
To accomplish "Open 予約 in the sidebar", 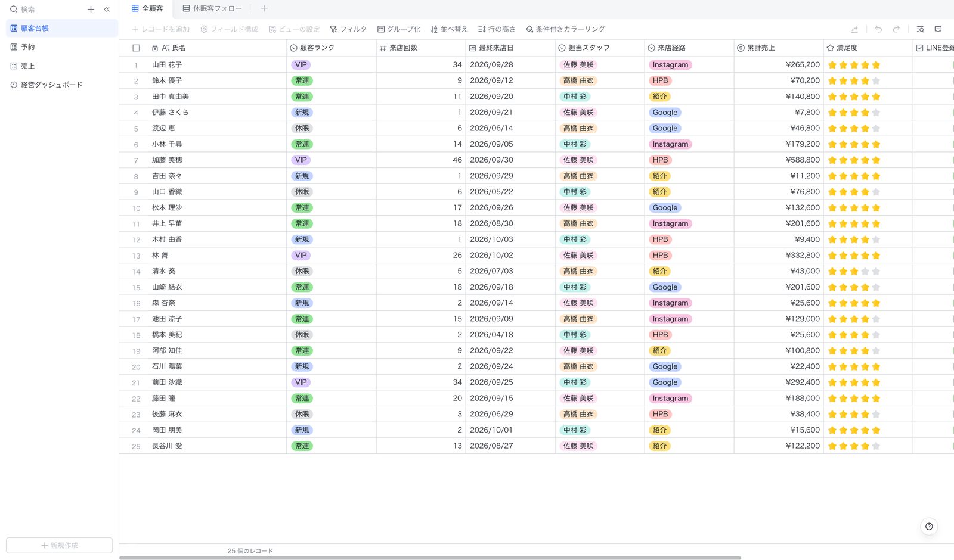I will [x=62, y=47].
